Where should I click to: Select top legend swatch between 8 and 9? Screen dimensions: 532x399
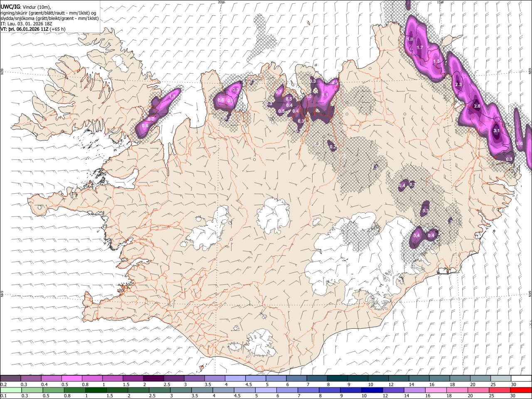coord(337,378)
